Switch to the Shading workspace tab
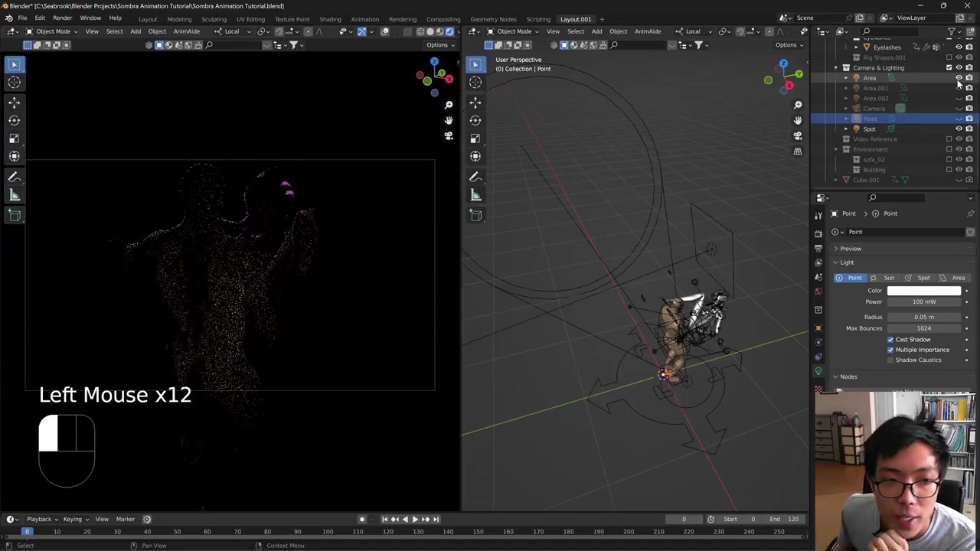Screen dimensions: 980x551 [x=330, y=19]
